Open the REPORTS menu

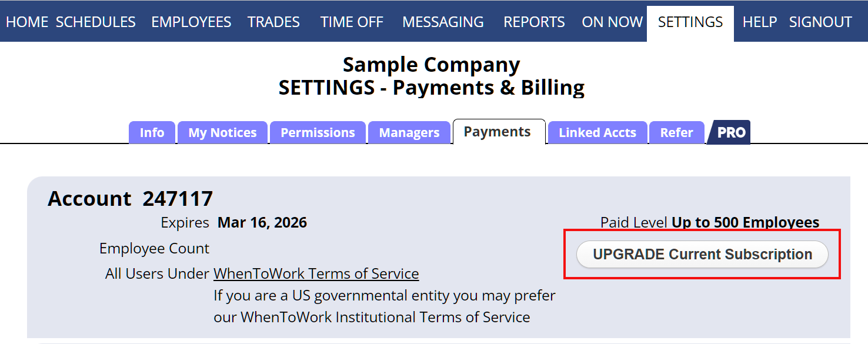(534, 22)
